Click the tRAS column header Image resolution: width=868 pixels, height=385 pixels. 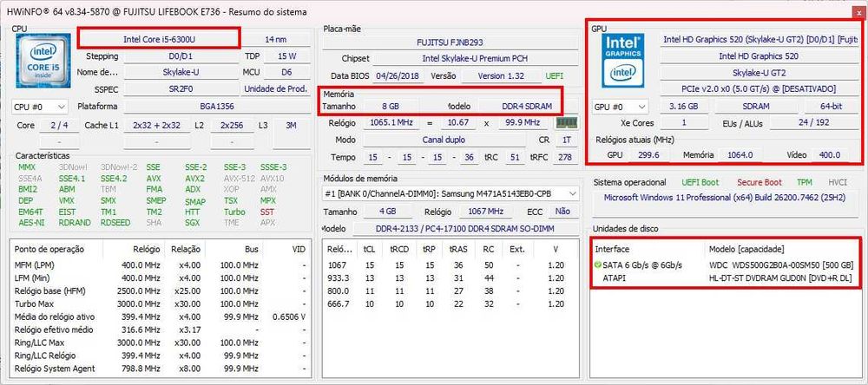pos(457,249)
